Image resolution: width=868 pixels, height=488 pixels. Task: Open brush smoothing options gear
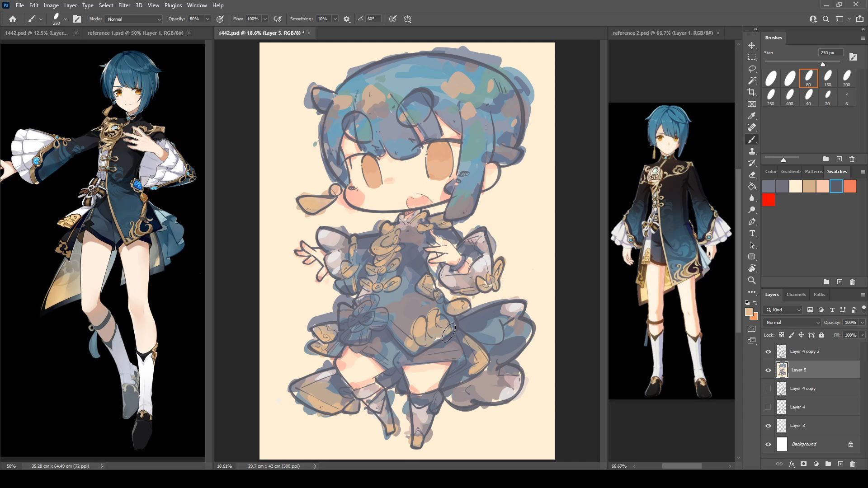[347, 19]
